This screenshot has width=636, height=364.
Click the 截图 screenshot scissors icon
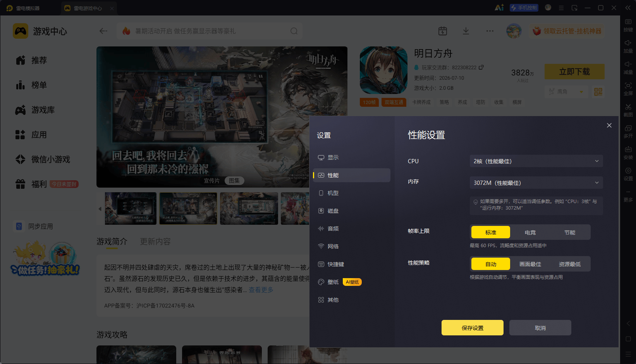point(628,110)
